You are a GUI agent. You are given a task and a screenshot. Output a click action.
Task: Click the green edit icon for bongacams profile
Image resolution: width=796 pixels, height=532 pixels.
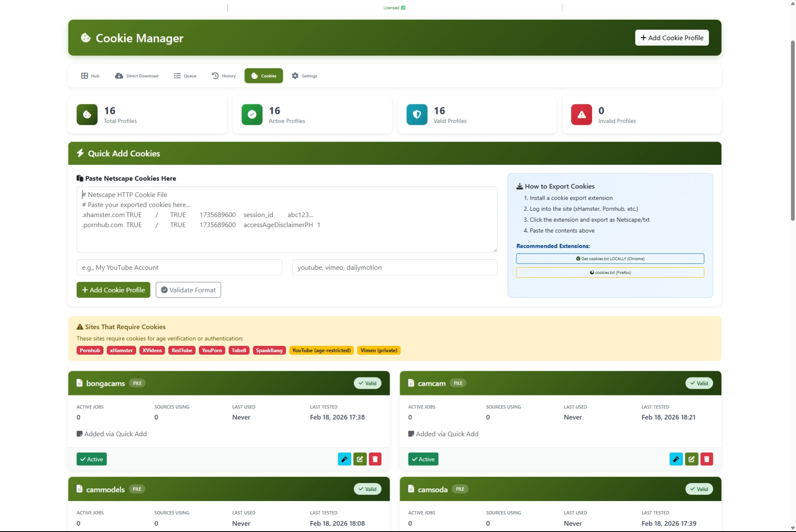360,459
